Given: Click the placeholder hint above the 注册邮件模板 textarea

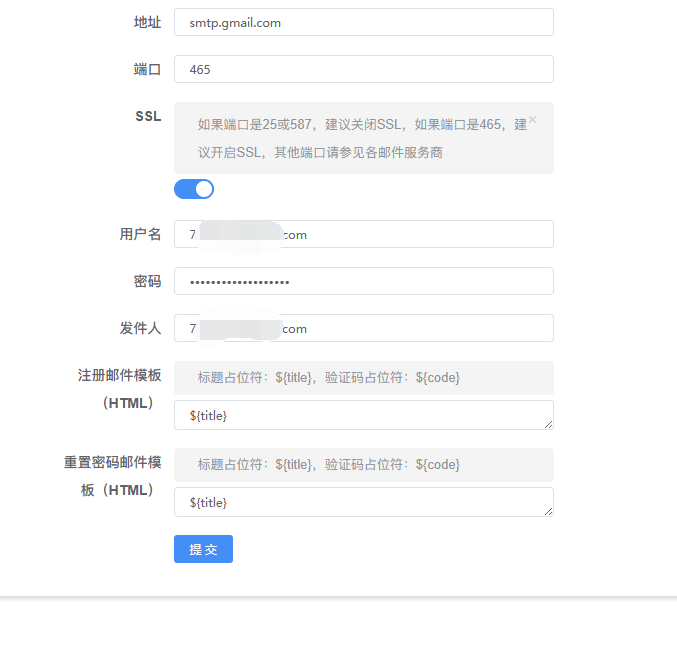Looking at the screenshot, I should click(329, 377).
